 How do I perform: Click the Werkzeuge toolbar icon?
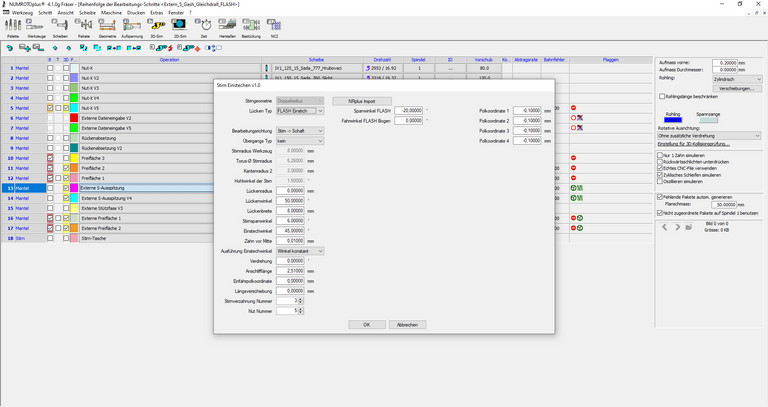click(36, 25)
